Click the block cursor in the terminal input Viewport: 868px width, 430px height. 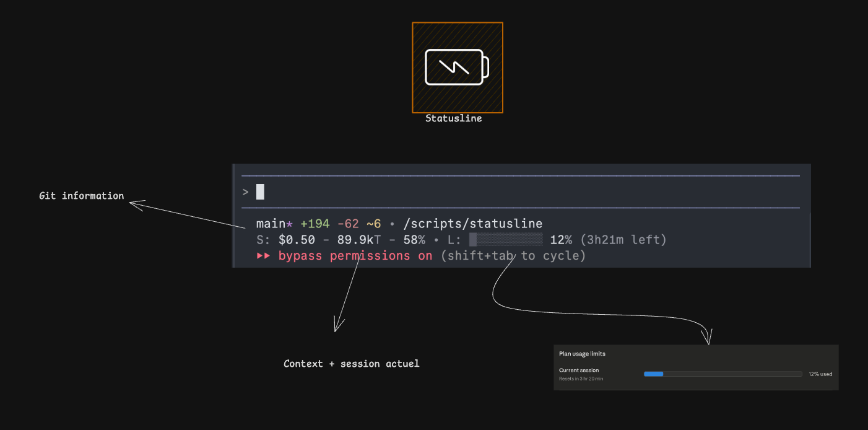coord(260,192)
